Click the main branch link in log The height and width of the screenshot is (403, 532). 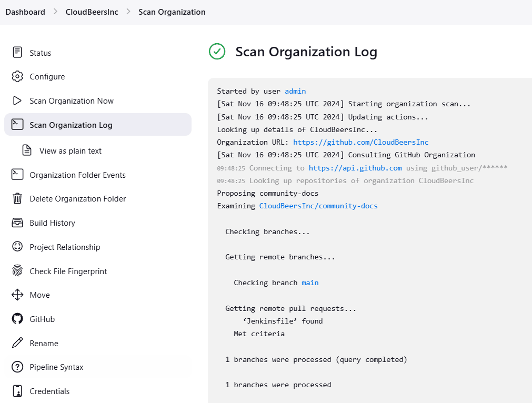pyautogui.click(x=310, y=283)
